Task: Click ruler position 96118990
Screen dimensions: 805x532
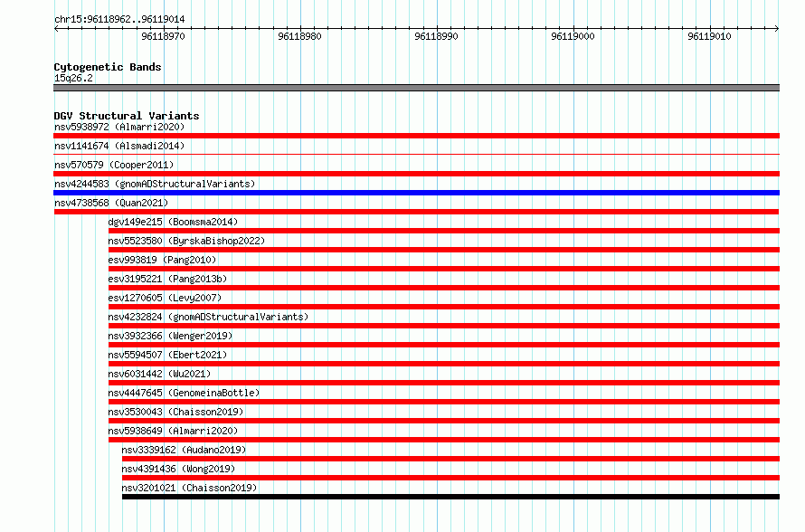Action: pos(436,36)
